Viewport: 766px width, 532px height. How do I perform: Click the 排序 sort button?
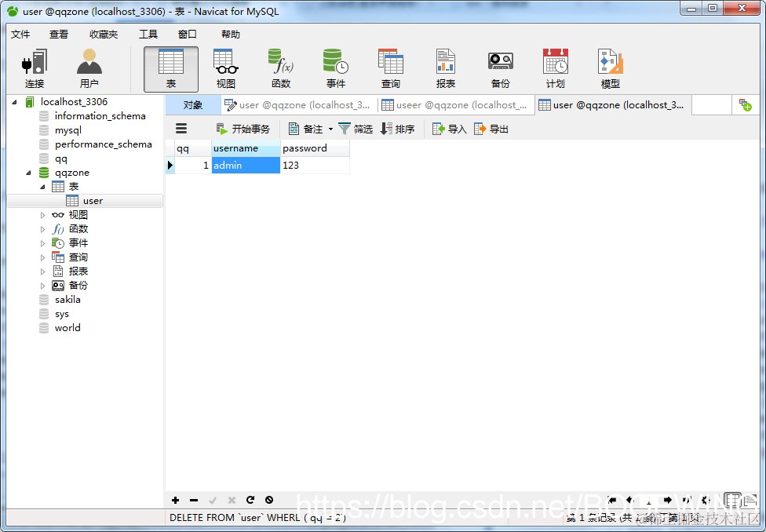click(x=398, y=129)
